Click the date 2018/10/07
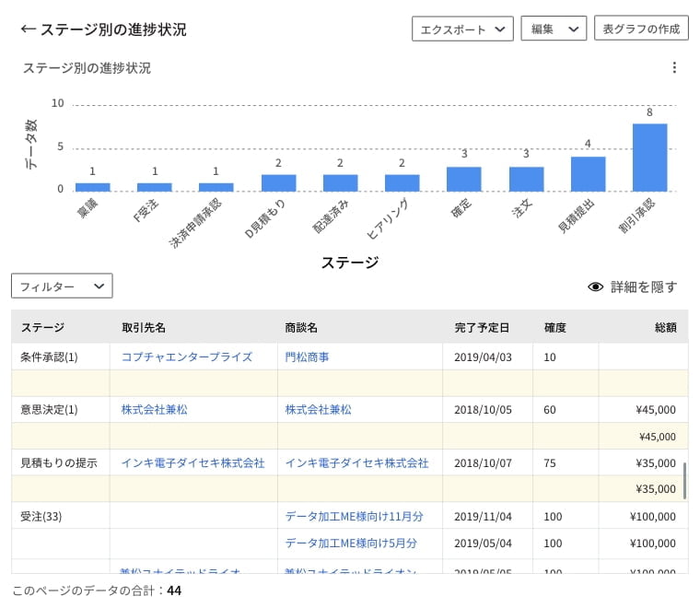 pyautogui.click(x=483, y=463)
